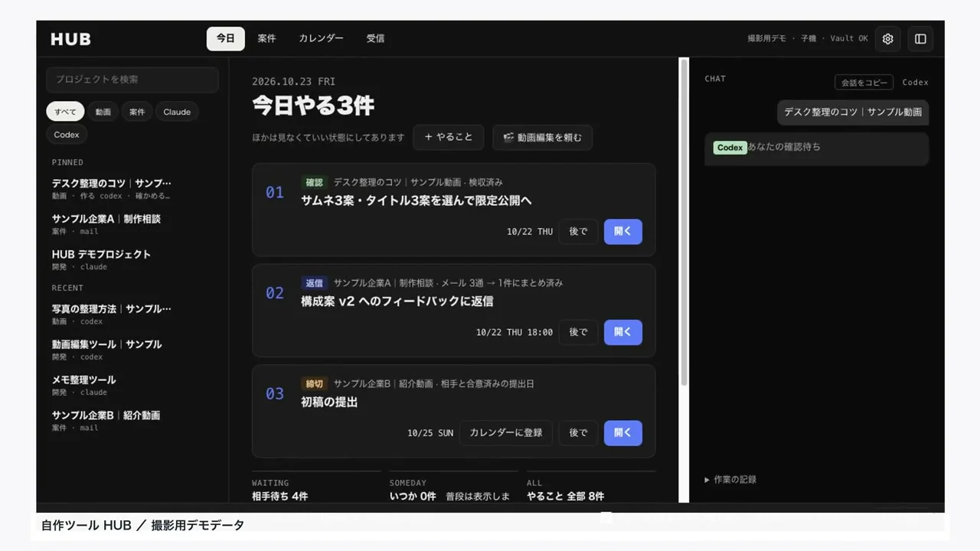Toggle the side panel layout icon

920,38
